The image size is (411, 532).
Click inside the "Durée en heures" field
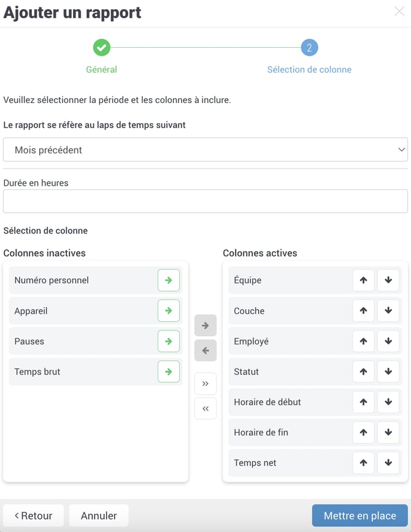[205, 201]
